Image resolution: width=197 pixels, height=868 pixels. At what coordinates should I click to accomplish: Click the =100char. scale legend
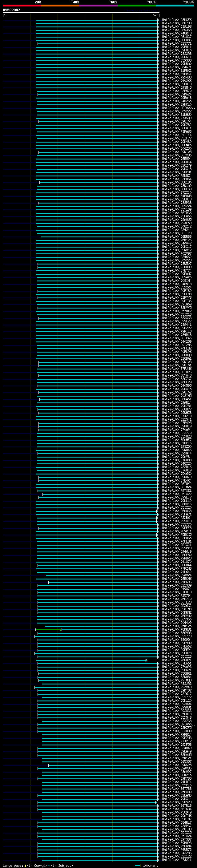tap(146, 865)
